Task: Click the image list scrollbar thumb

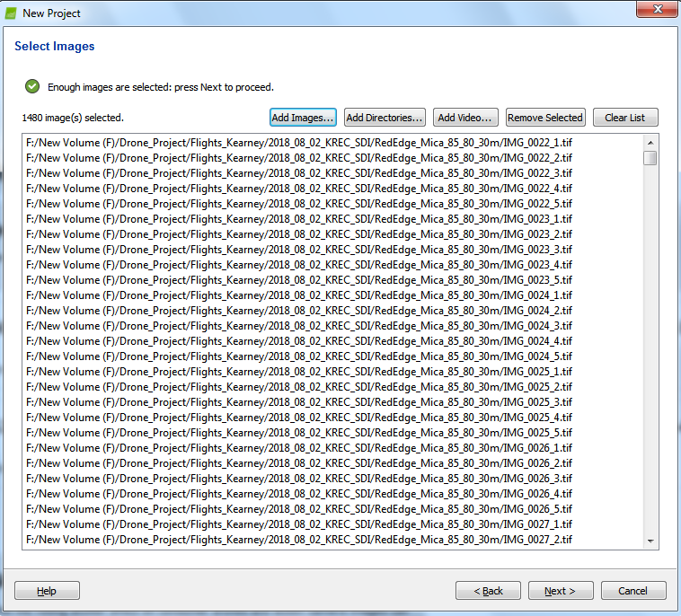Action: (x=650, y=158)
